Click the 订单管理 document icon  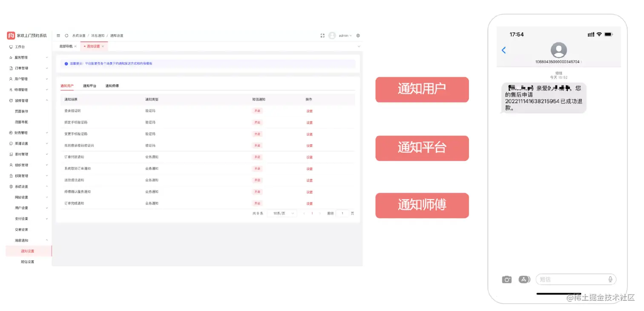(11, 68)
